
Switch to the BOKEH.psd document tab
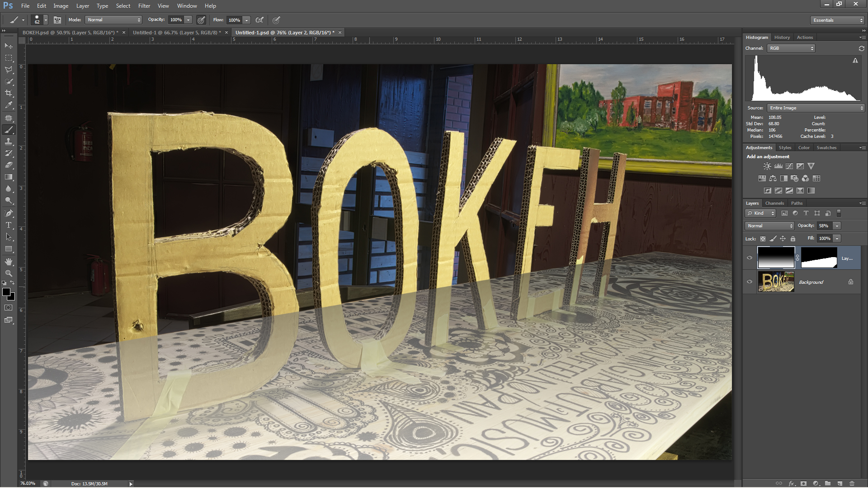tap(70, 33)
